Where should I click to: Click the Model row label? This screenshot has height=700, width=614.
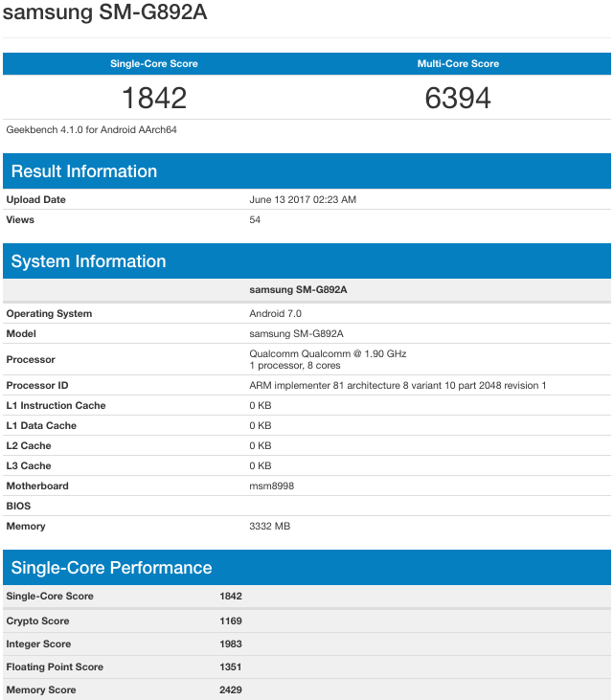[21, 333]
